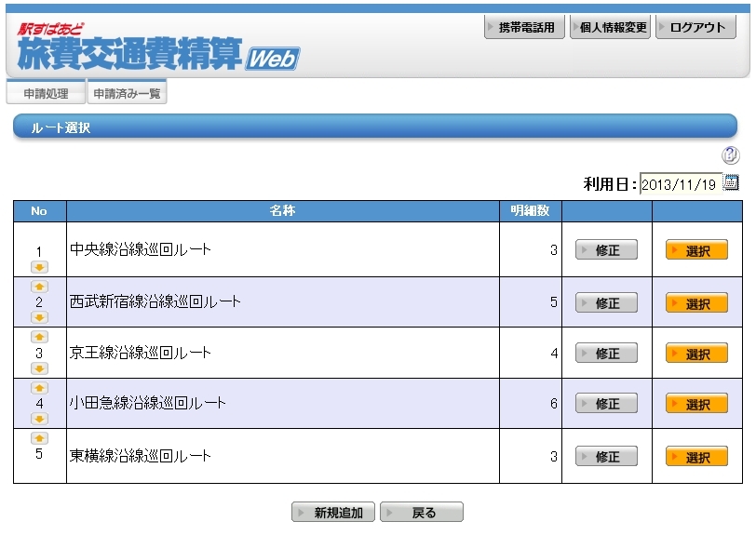Click the 京王線沿線巡回ルート name text
The height and width of the screenshot is (535, 756).
click(x=141, y=353)
